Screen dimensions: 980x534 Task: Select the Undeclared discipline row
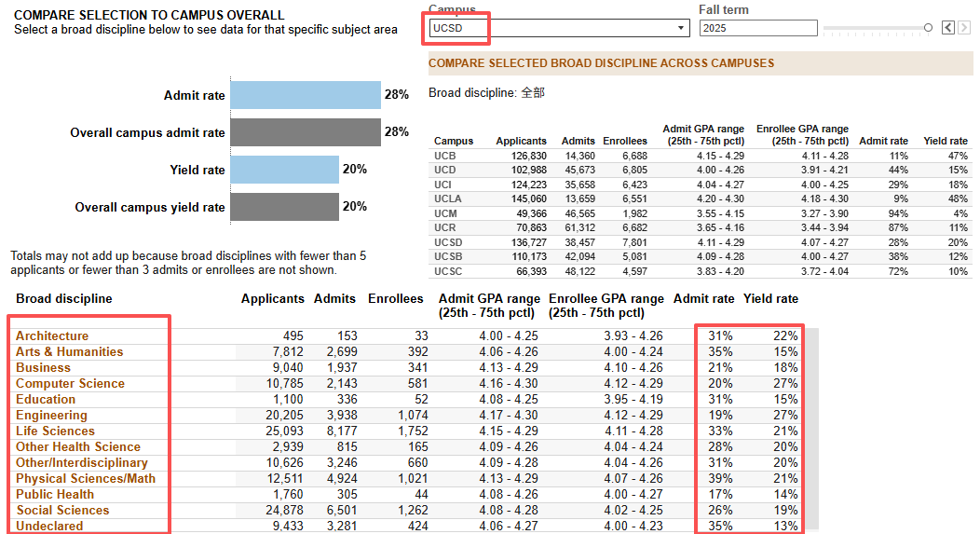pyautogui.click(x=49, y=526)
